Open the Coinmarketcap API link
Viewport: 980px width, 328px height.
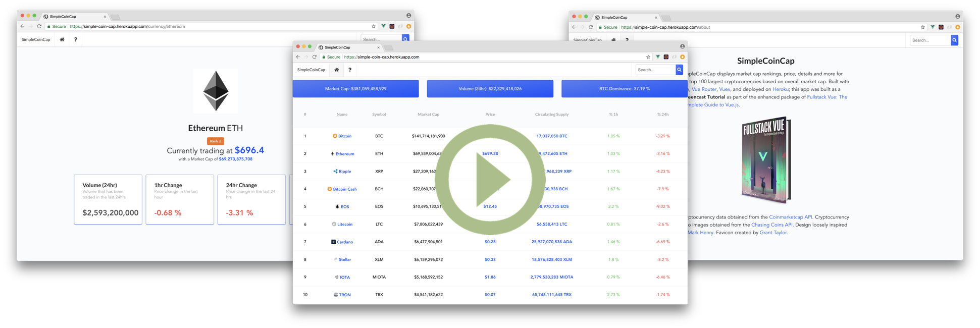click(791, 217)
